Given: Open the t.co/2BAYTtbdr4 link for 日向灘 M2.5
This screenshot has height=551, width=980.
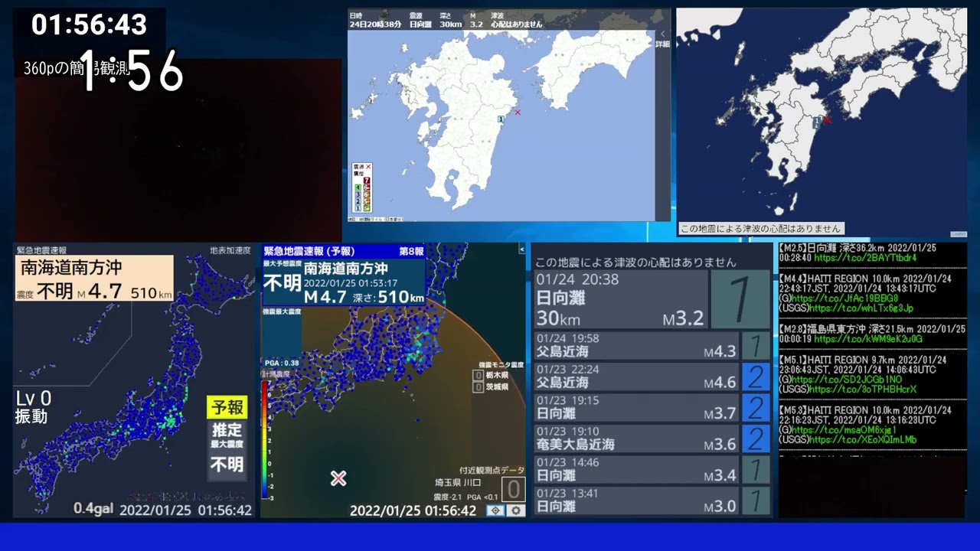Looking at the screenshot, I should (x=865, y=258).
